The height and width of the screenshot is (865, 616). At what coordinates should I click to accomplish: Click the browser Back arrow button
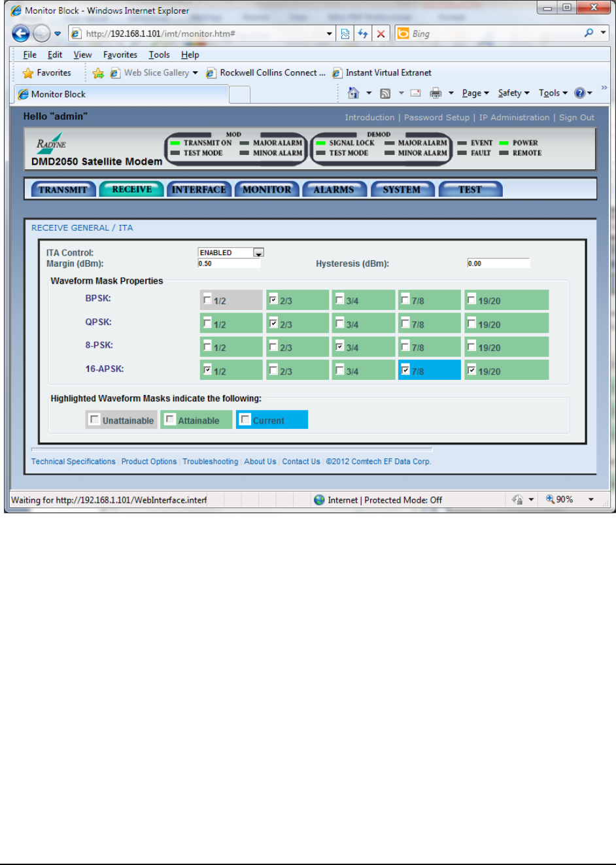21,33
